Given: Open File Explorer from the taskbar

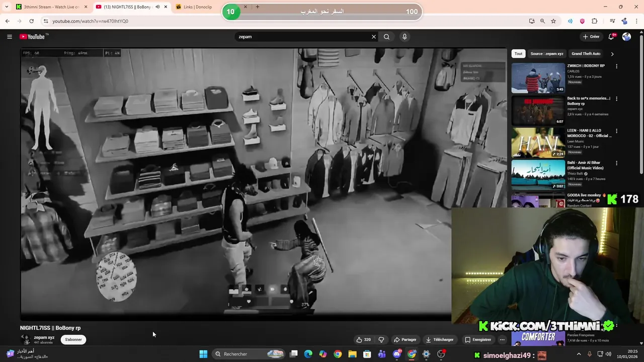Looking at the screenshot, I should (x=353, y=354).
